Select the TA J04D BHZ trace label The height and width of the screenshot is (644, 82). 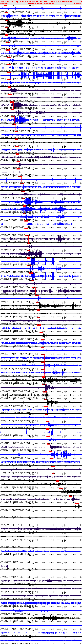point(19,115)
